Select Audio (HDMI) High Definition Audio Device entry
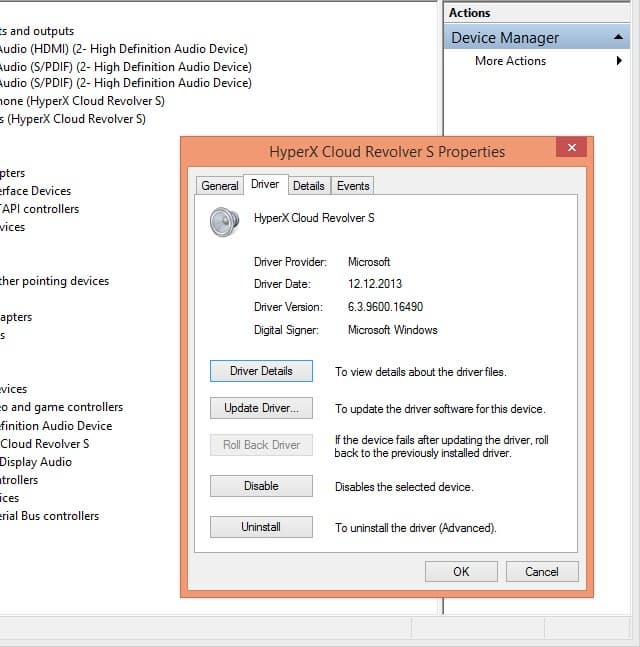 click(x=124, y=49)
